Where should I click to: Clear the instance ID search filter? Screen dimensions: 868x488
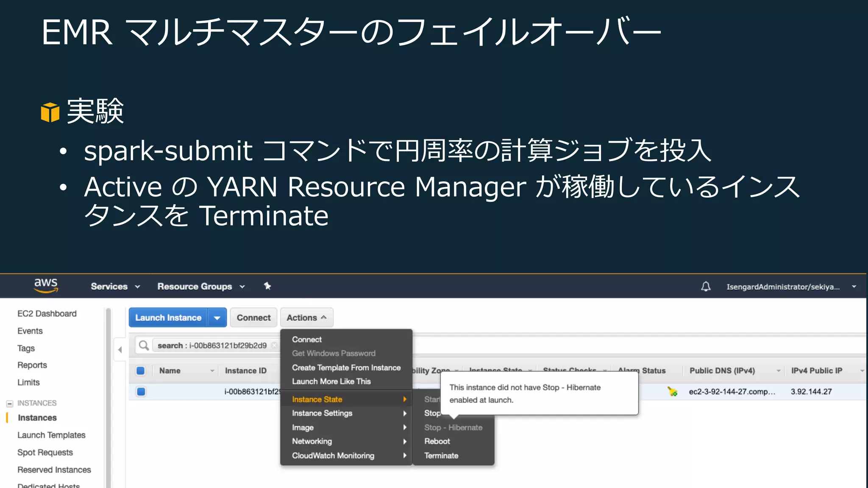click(x=274, y=345)
